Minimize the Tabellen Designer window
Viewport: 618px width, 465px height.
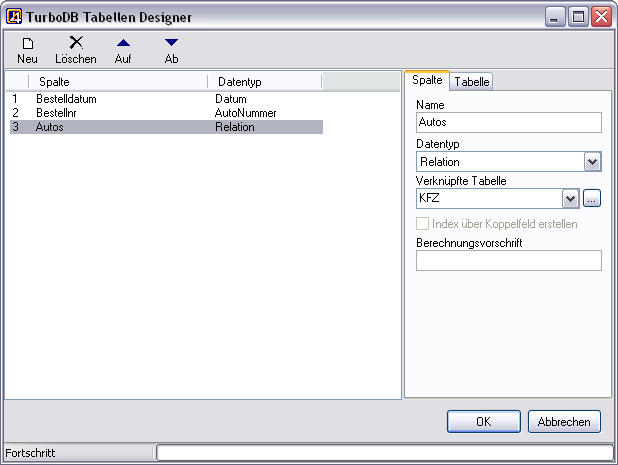pos(555,17)
